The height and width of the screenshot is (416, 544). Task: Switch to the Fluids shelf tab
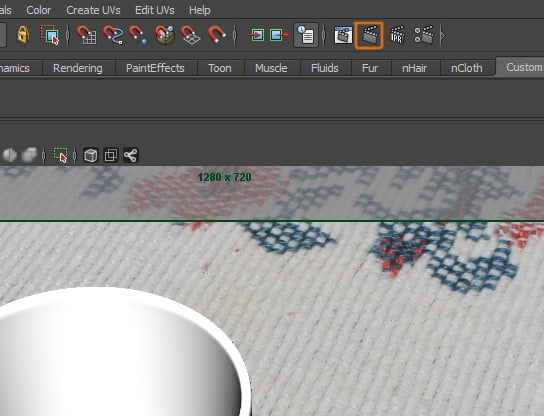(325, 68)
